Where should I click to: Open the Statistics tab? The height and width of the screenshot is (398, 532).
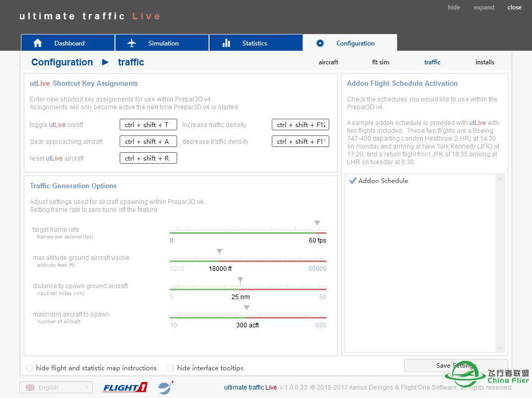point(256,42)
